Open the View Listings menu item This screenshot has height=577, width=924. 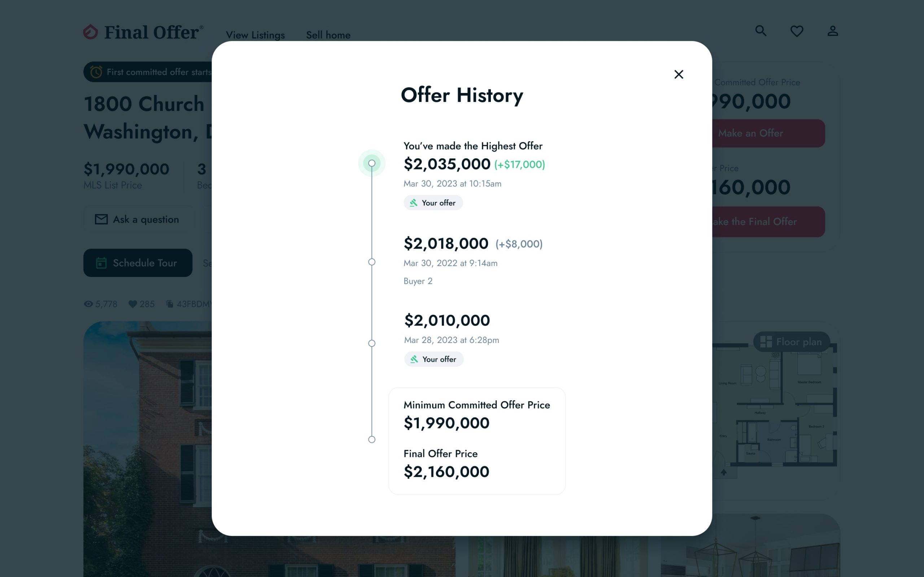click(255, 35)
